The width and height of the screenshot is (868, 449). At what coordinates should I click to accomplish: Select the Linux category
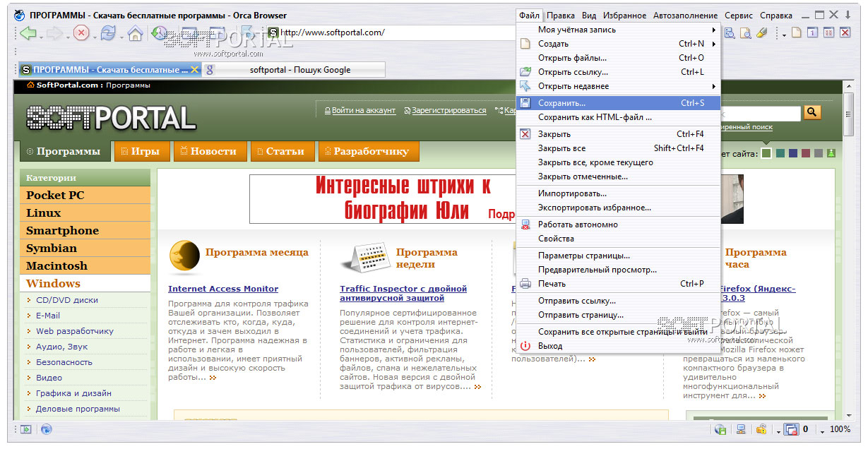[85, 213]
